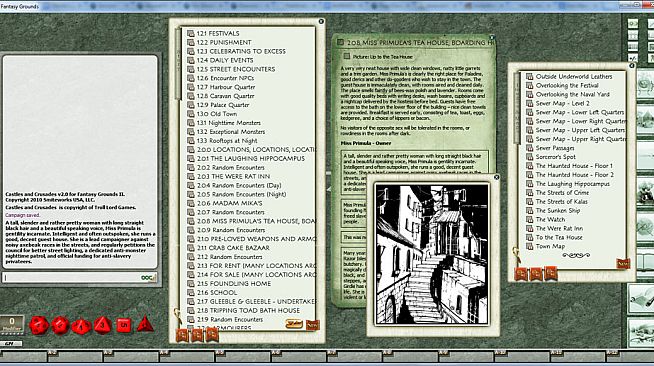The width and height of the screenshot is (654, 366).
Task: Pick up the pyramid d4 die
Action: pyautogui.click(x=145, y=324)
